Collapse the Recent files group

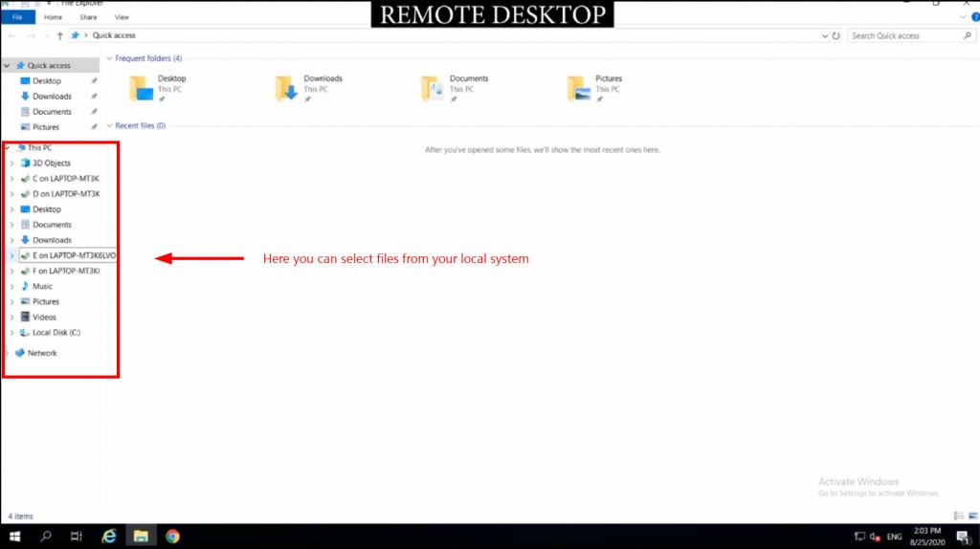pyautogui.click(x=109, y=126)
